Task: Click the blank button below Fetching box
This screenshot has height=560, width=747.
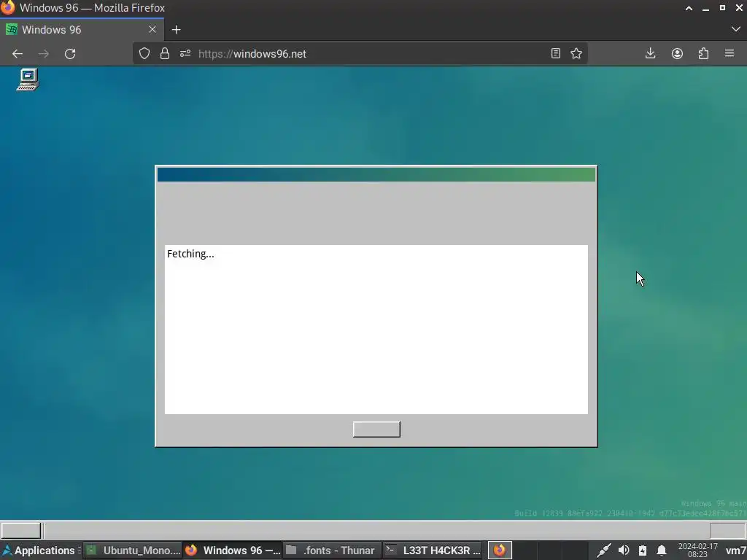Action: pos(376,429)
